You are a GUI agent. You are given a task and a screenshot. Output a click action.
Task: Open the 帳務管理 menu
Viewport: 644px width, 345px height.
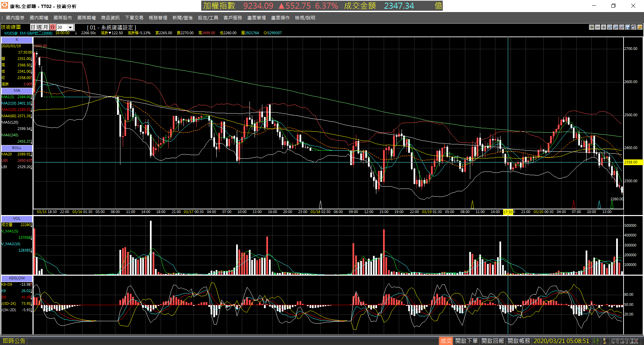point(158,18)
